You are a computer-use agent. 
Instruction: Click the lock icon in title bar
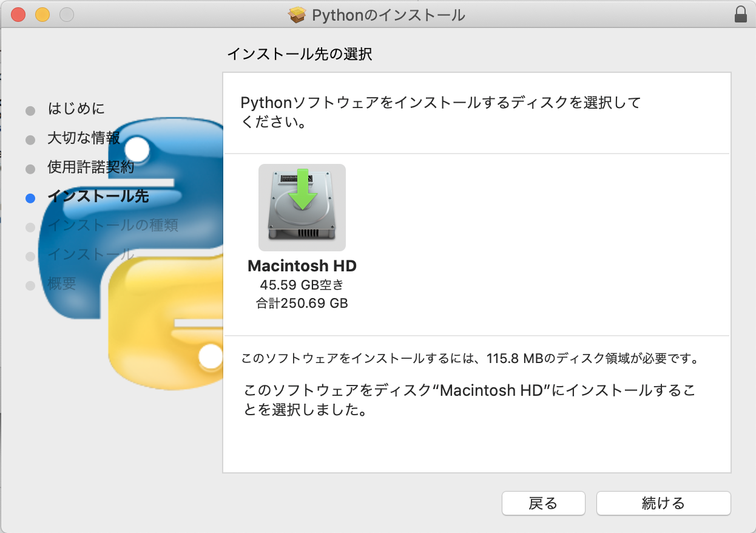click(x=740, y=15)
